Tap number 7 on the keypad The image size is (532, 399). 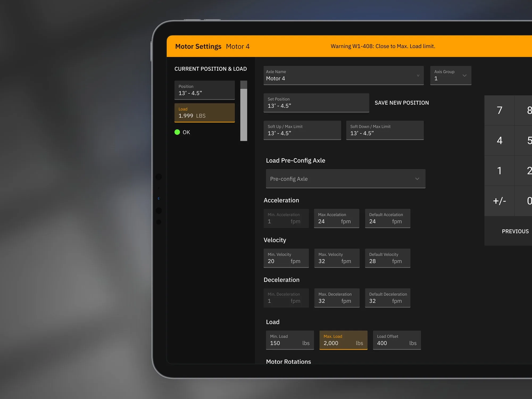(x=499, y=110)
